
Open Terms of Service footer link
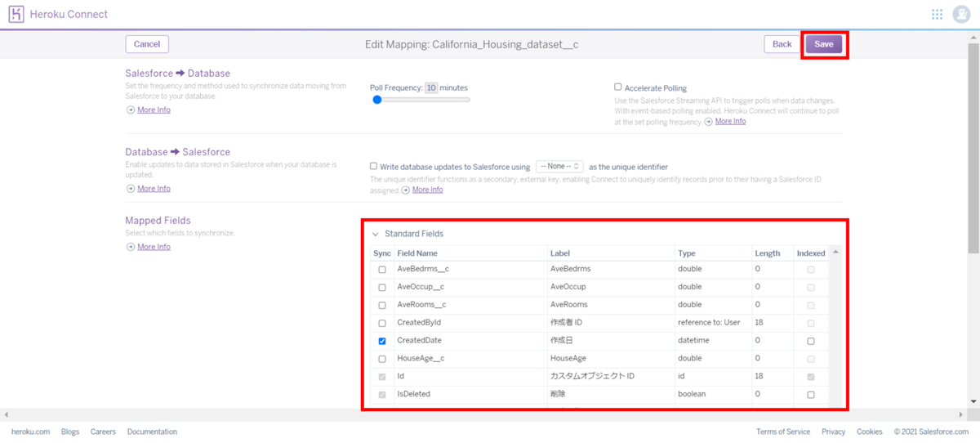[x=783, y=432]
